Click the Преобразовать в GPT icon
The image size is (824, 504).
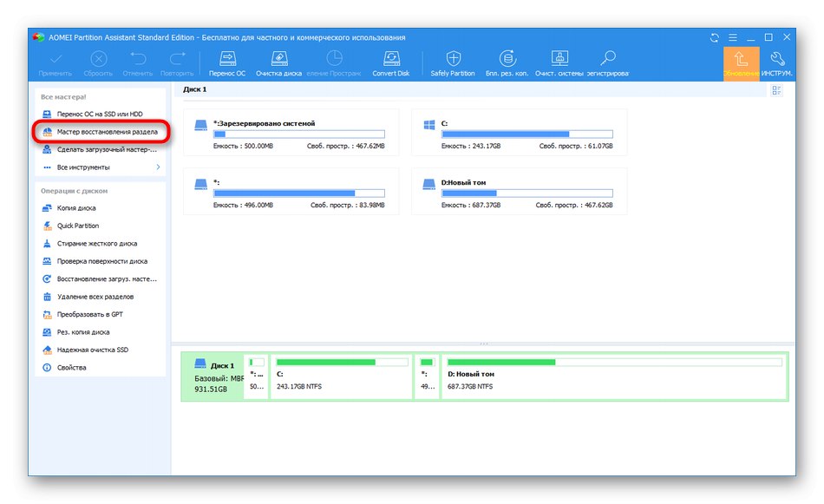click(x=47, y=315)
